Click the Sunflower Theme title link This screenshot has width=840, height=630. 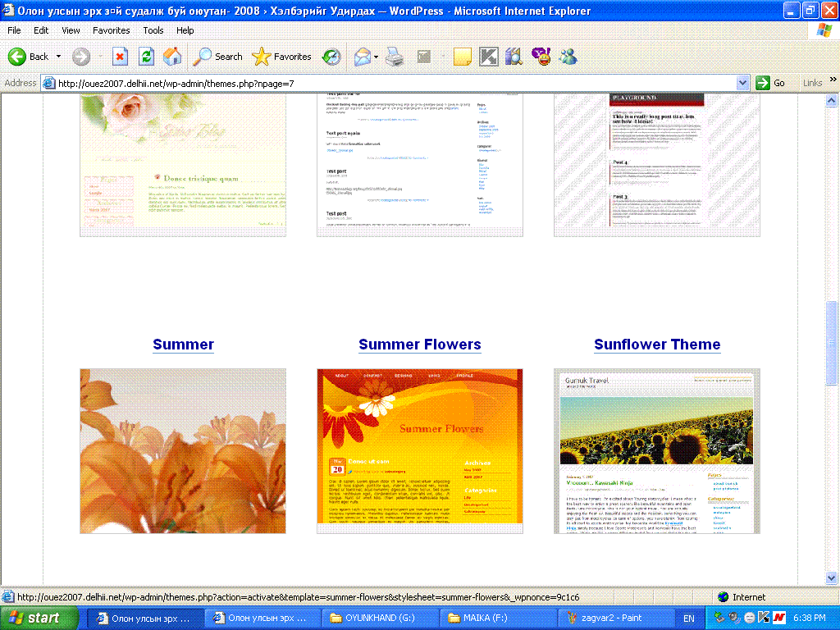[x=657, y=345]
